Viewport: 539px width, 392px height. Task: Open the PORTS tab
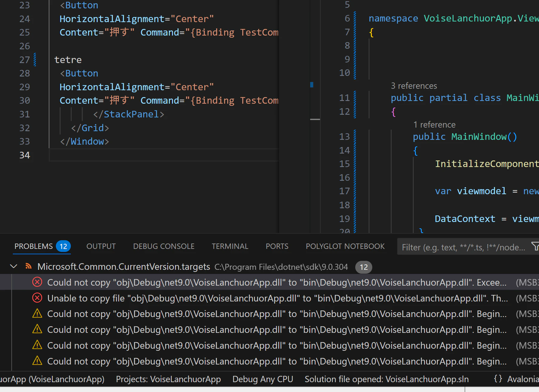click(277, 246)
